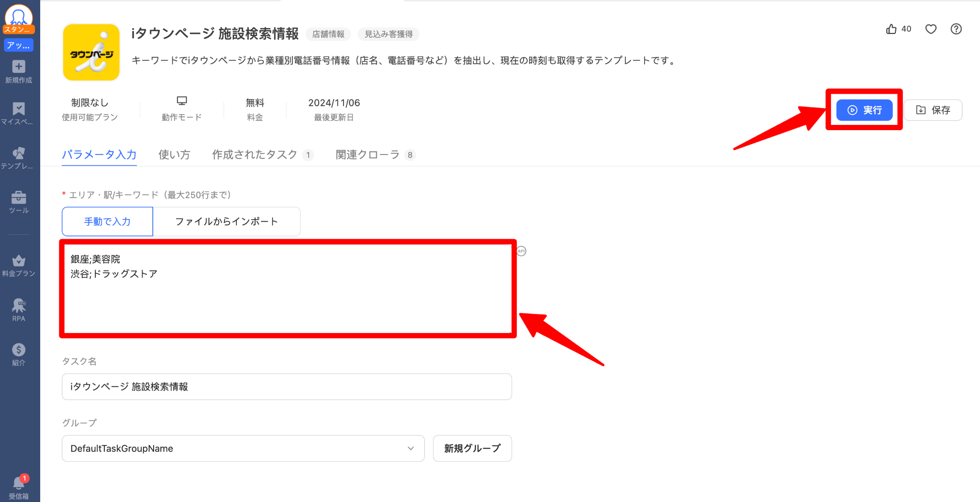Open マイスペース in the sidebar
This screenshot has height=502, width=980.
(18, 113)
